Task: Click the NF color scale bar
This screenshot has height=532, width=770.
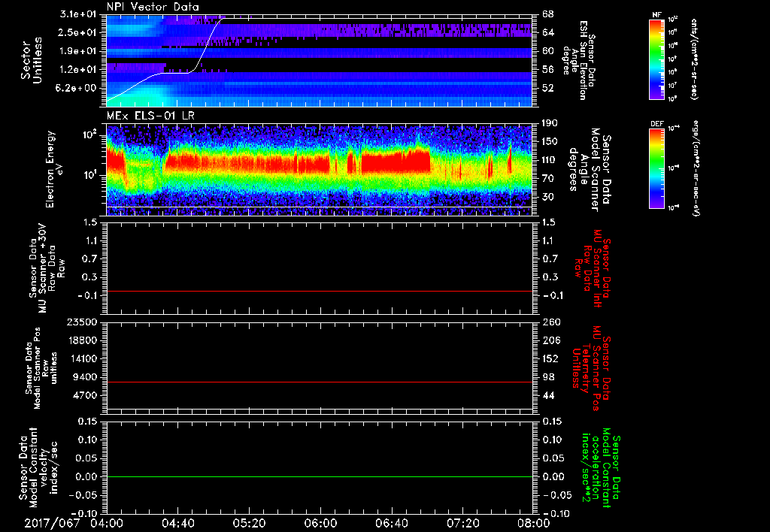Action: click(656, 59)
